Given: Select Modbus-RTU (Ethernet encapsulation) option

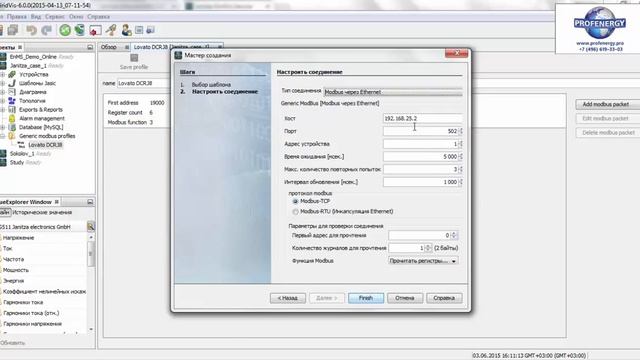Looking at the screenshot, I should pyautogui.click(x=296, y=212).
